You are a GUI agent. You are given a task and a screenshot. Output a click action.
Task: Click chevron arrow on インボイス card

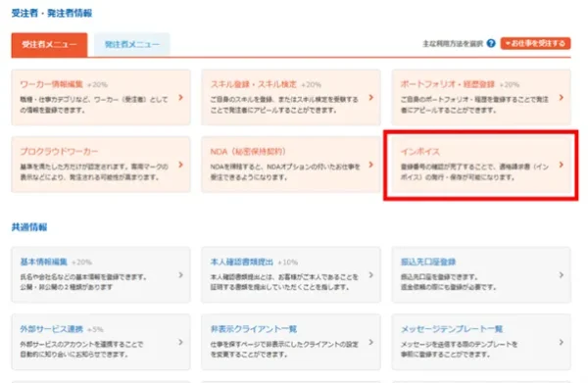561,165
